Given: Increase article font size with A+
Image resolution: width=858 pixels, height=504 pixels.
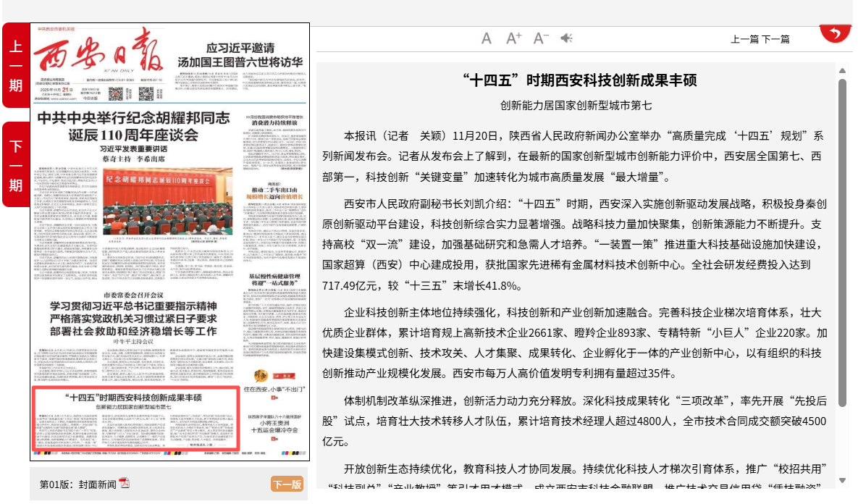Looking at the screenshot, I should coord(513,38).
